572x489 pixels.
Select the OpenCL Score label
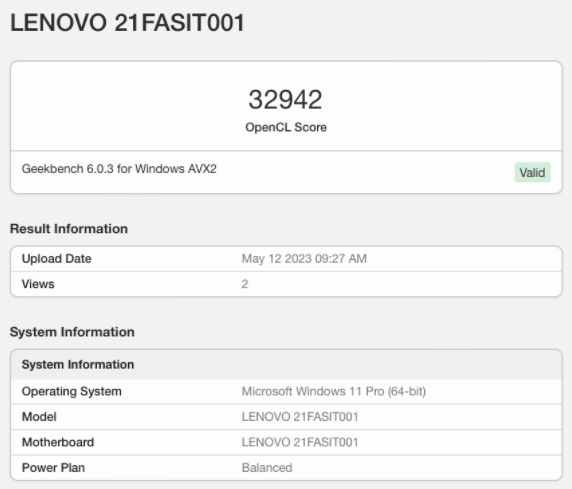tap(286, 127)
